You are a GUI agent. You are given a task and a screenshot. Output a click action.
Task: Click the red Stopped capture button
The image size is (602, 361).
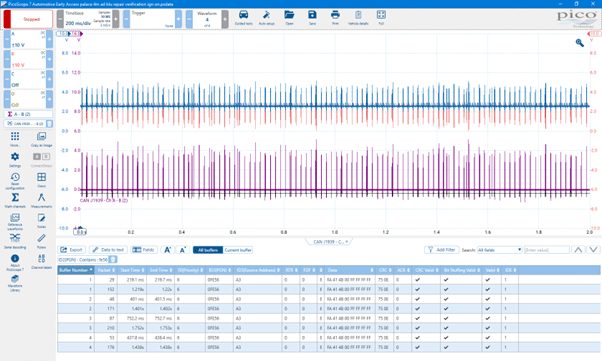click(x=28, y=19)
